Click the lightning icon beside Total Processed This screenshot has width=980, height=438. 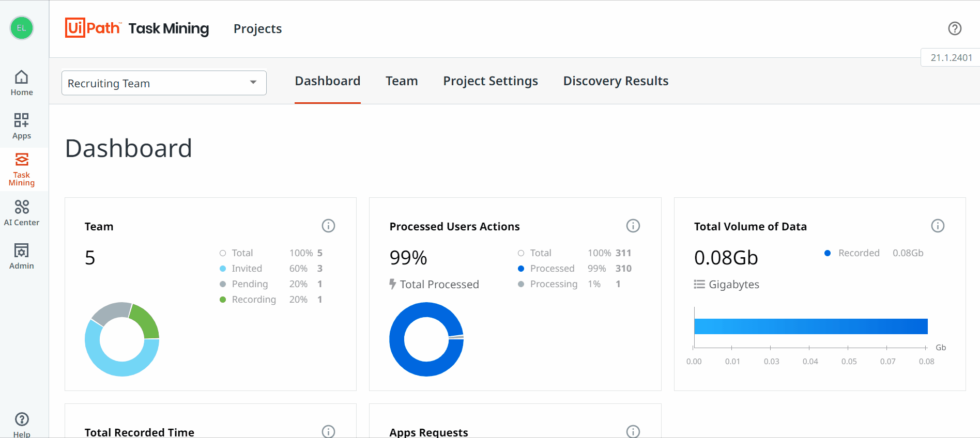coord(393,284)
